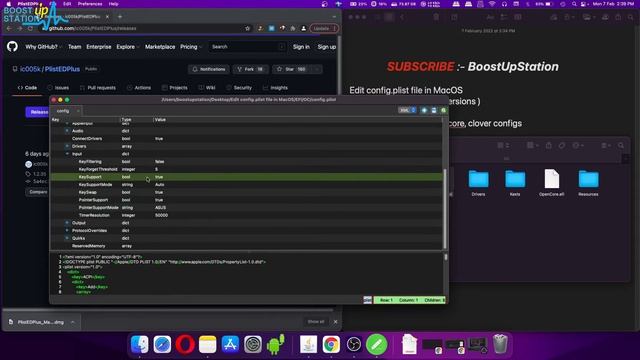The width and height of the screenshot is (640, 360).
Task: Open the Java app icon in Dock
Action: pos(309,344)
